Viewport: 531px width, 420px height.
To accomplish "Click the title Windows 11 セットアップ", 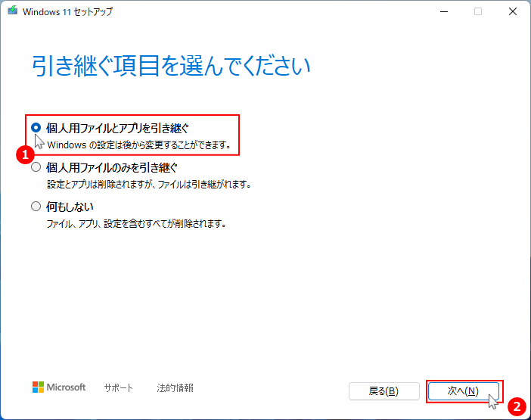I will 67,11.
